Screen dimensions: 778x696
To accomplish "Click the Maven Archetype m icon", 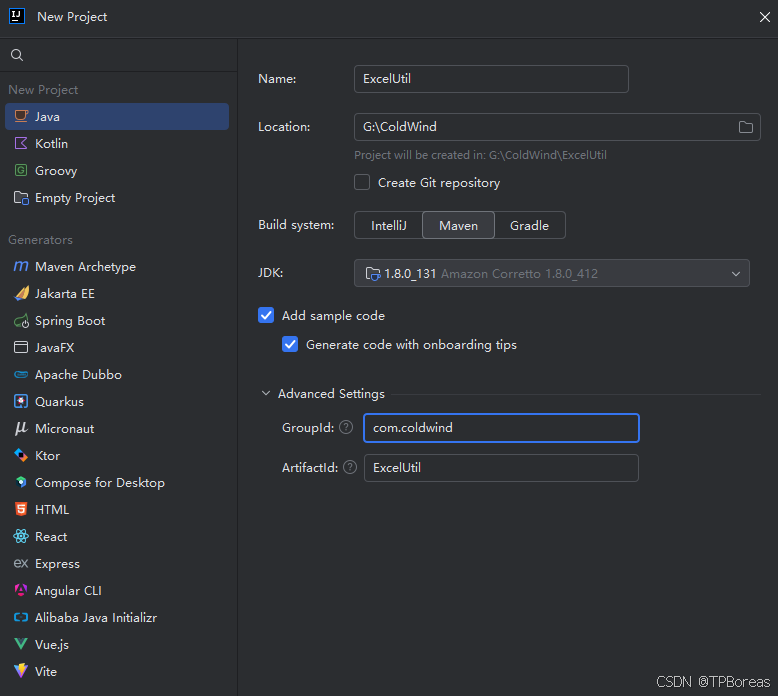I will click(21, 266).
